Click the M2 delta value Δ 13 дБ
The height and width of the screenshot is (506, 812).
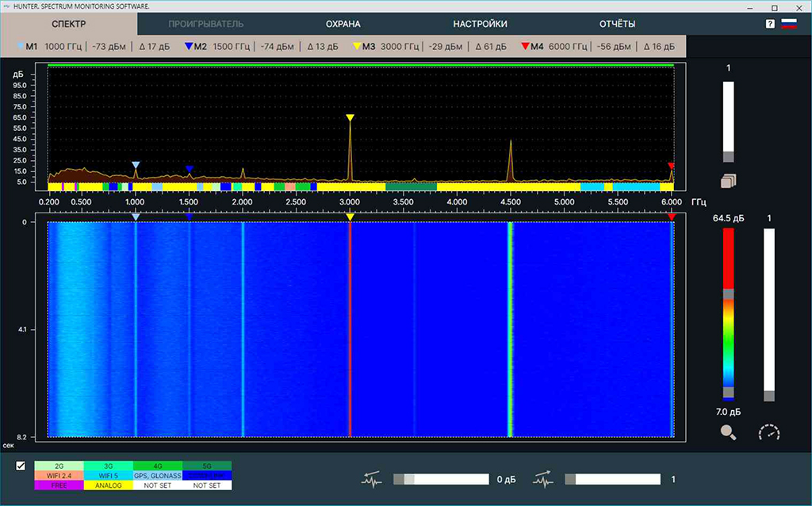click(x=323, y=47)
